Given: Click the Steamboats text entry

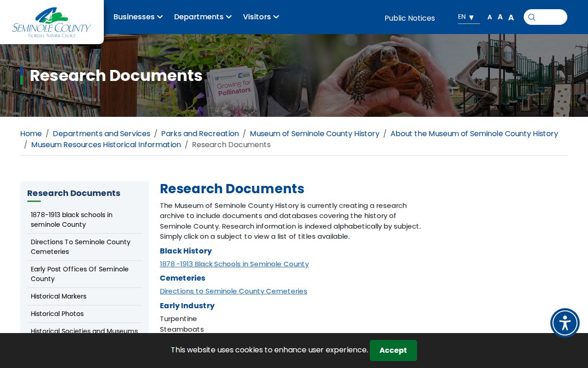Looking at the screenshot, I should 182,329.
